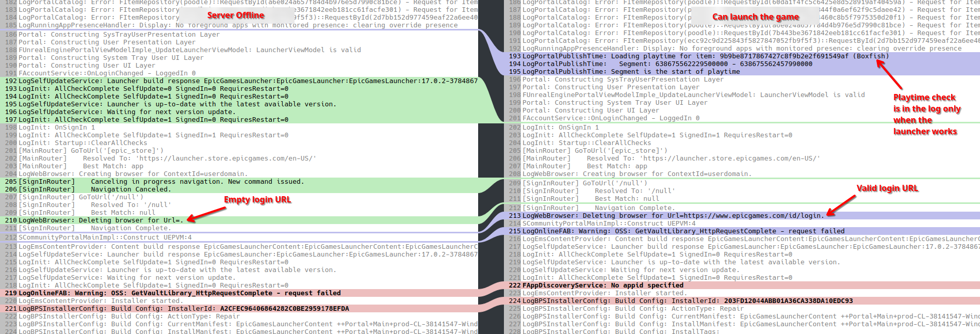Image resolution: width=980 pixels, height=334 pixels.
Task: Select line 205 GoToUrl('[epic_store]') in right pane
Action: (x=595, y=151)
